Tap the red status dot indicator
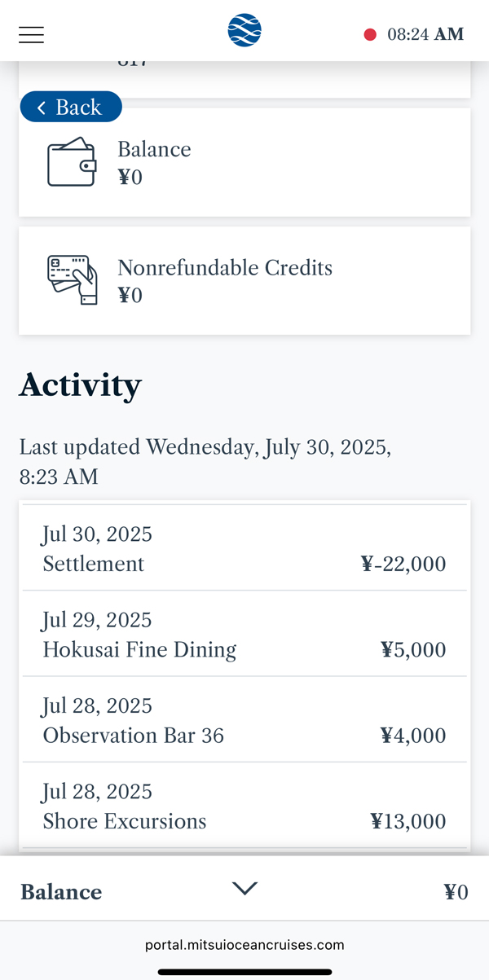 (x=370, y=34)
